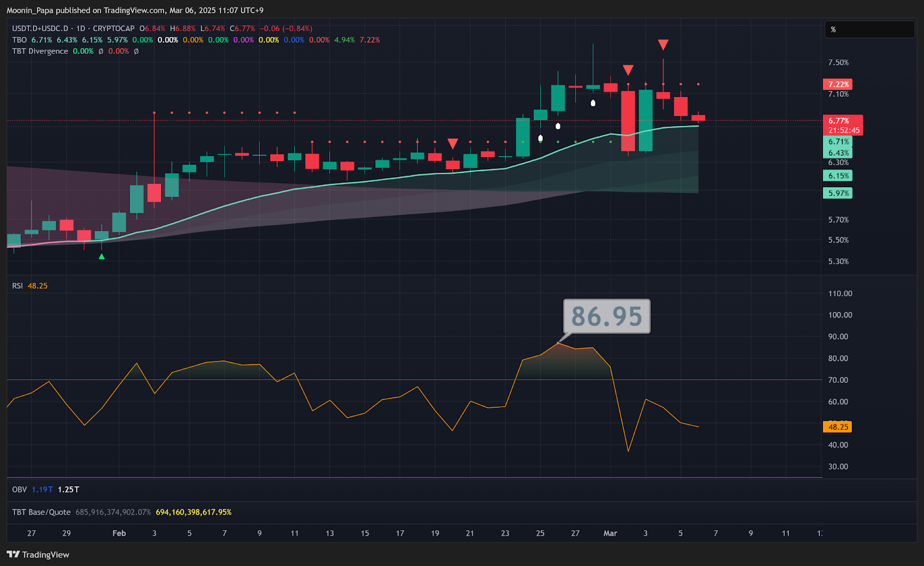Viewport: 924px width, 566px height.
Task: Click the TBT Divergence indicator label
Action: pos(40,51)
